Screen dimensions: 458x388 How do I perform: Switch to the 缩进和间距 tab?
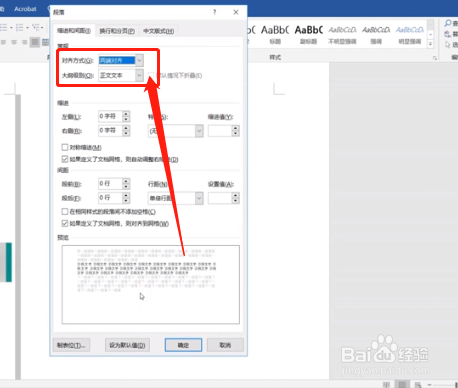74,31
